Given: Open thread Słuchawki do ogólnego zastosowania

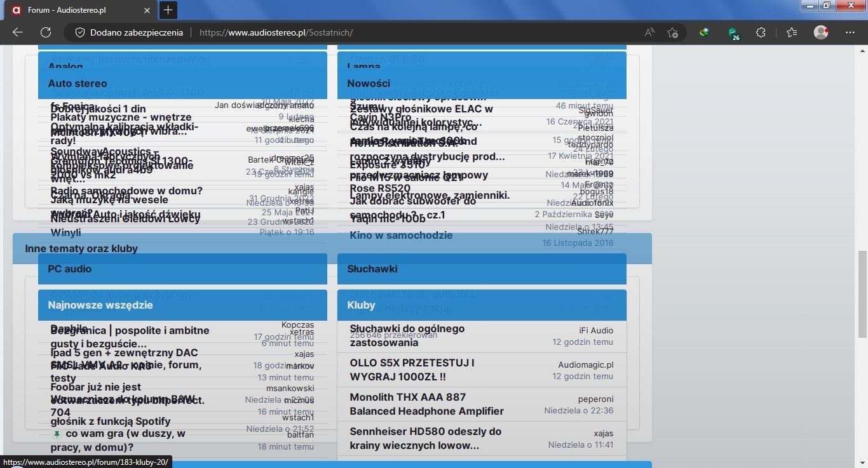Looking at the screenshot, I should pos(407,335).
